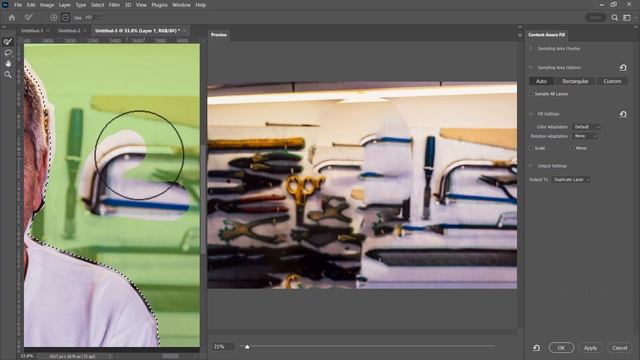
Task: Collapse the tools panel using top grip
Action: (x=4, y=27)
